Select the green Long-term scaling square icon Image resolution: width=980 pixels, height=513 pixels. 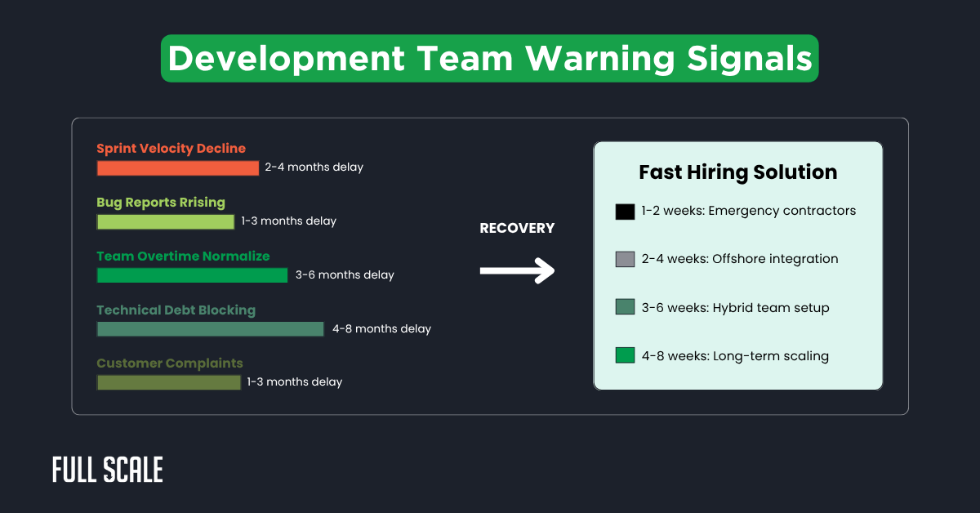[x=625, y=355]
